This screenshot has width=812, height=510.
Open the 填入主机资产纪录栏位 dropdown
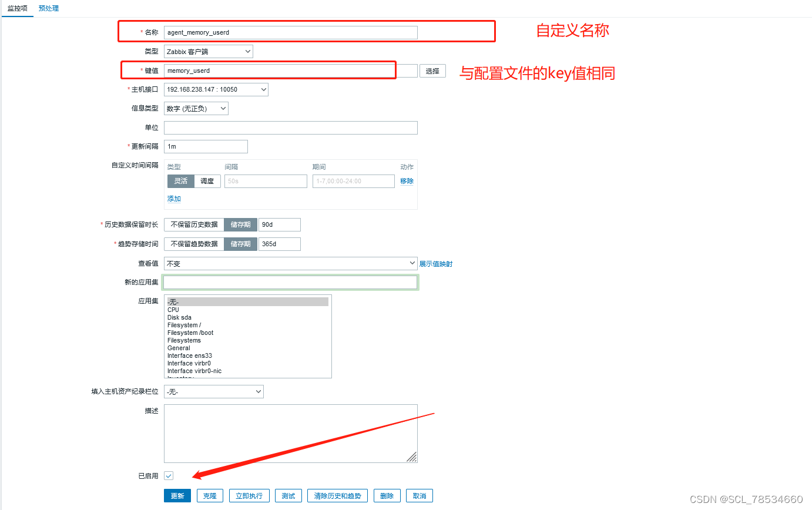(214, 391)
